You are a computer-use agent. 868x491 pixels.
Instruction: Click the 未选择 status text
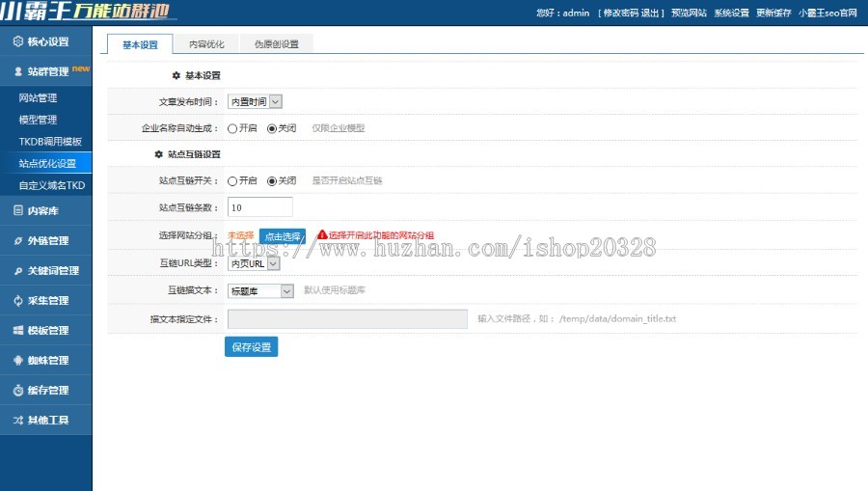[241, 235]
